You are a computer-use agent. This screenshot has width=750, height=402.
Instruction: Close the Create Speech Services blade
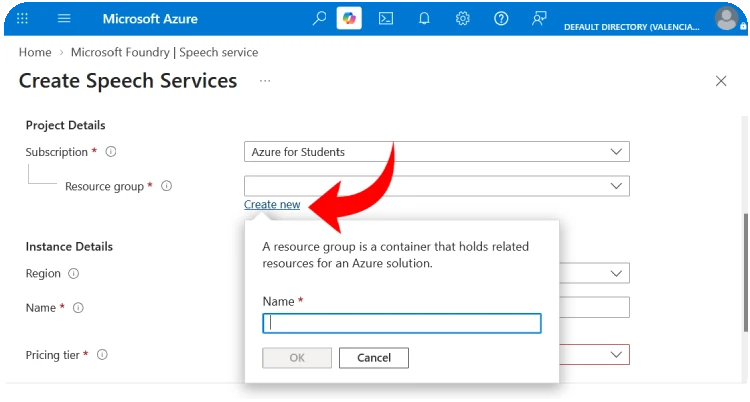tap(721, 81)
